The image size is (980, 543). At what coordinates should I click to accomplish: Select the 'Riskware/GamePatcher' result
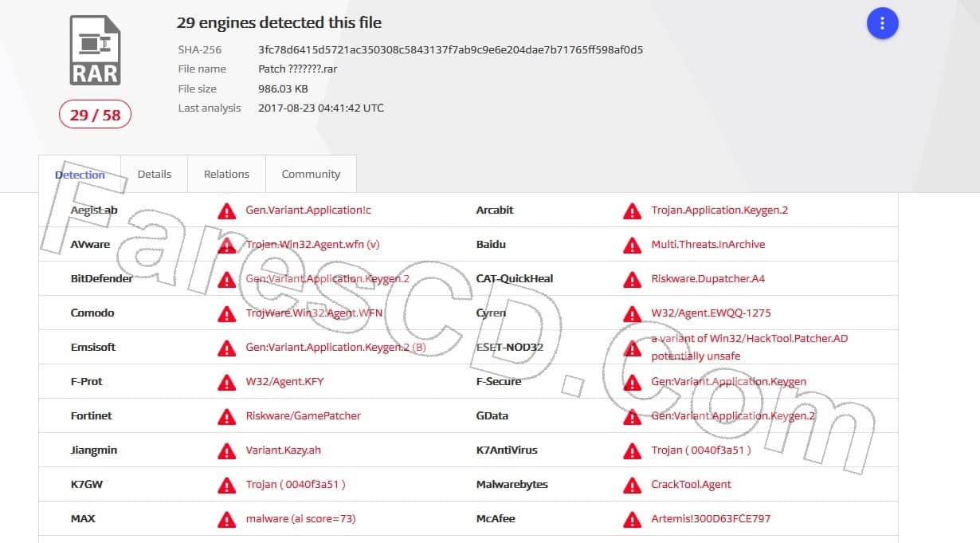[x=304, y=416]
